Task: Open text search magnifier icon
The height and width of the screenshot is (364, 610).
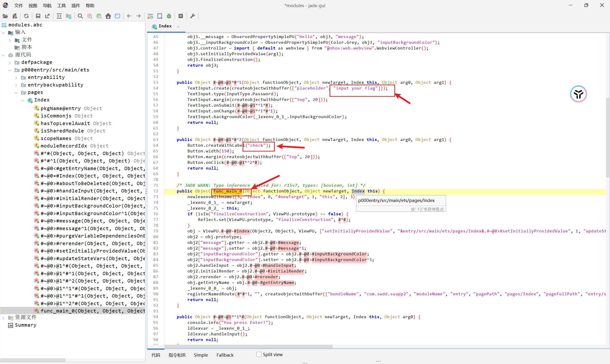Action: pos(80,16)
